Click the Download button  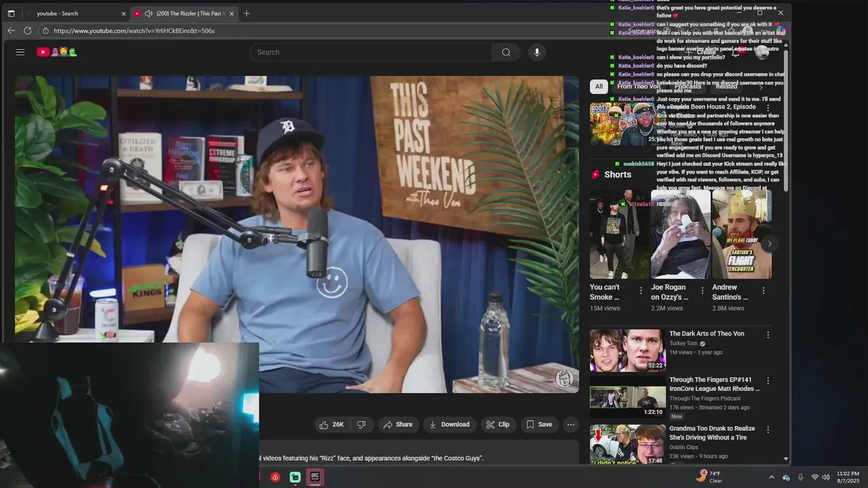click(x=450, y=424)
